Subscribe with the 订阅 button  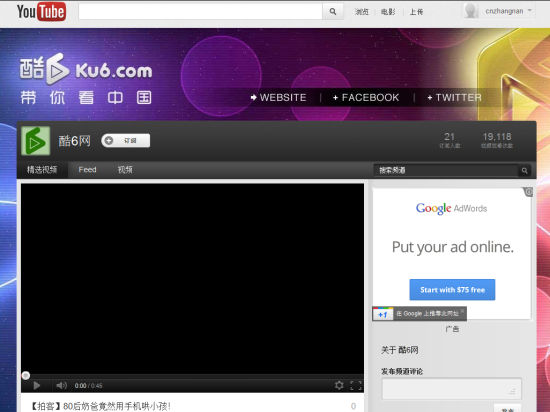[x=126, y=141]
